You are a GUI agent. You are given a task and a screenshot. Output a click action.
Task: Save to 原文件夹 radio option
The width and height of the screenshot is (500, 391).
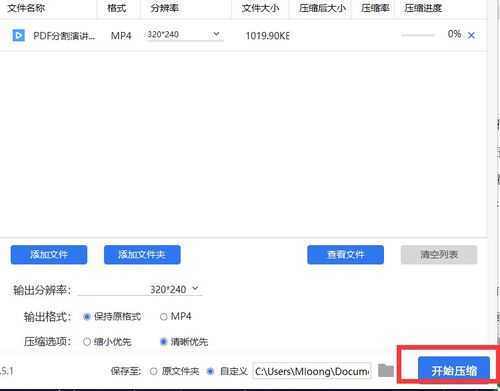tap(153, 371)
